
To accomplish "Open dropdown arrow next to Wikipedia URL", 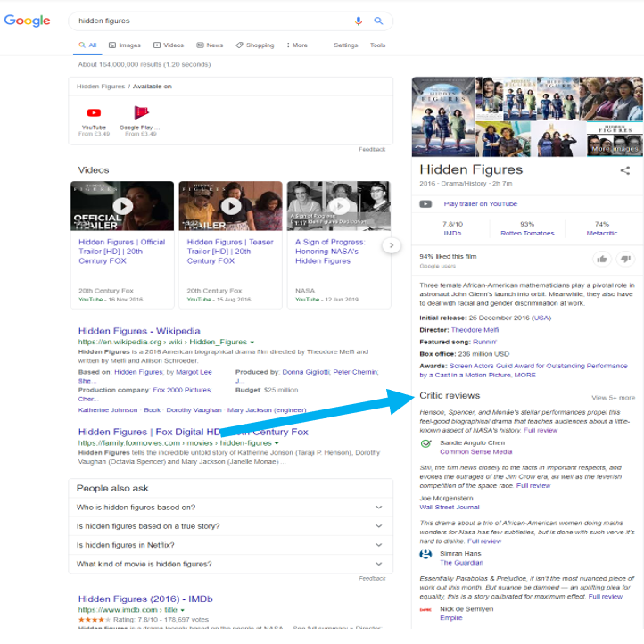I will point(252,343).
